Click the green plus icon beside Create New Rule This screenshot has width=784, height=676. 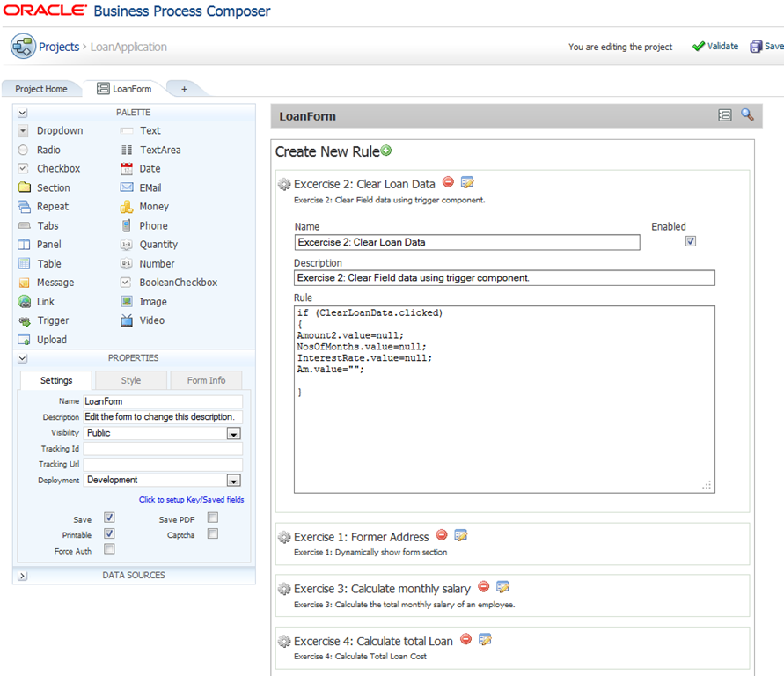386,151
